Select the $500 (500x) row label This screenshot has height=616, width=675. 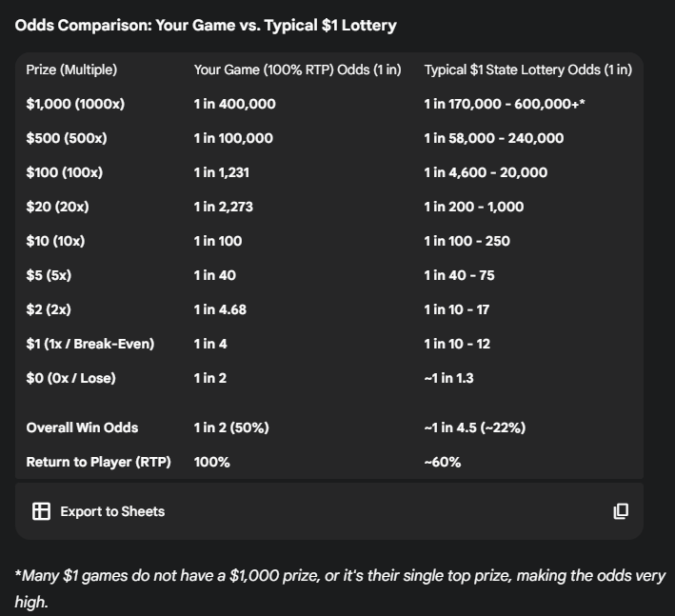67,138
